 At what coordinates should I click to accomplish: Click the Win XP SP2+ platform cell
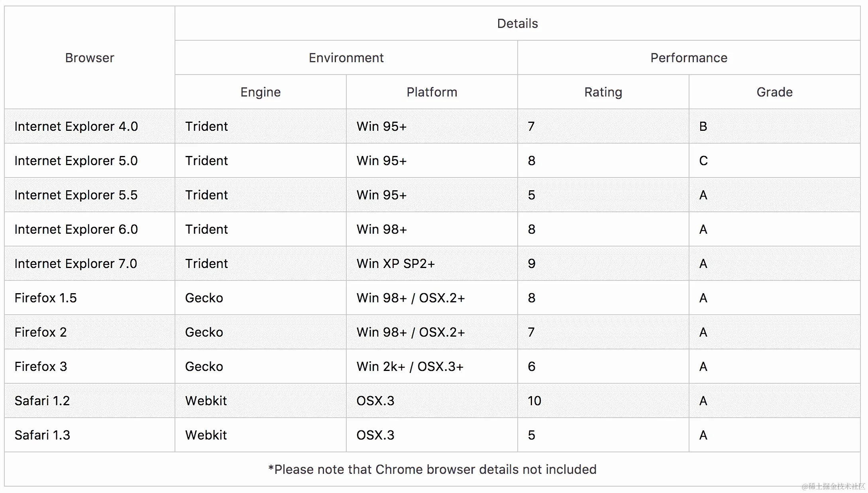[396, 264]
